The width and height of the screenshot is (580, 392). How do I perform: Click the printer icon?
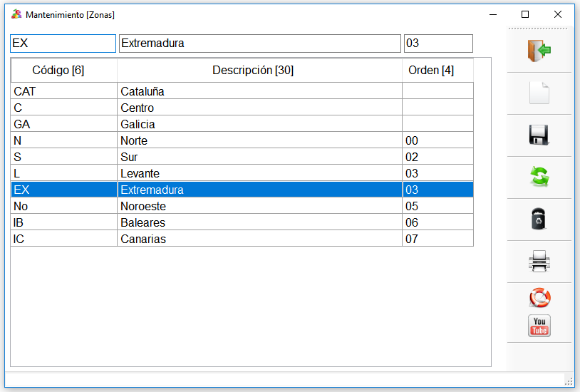539,261
